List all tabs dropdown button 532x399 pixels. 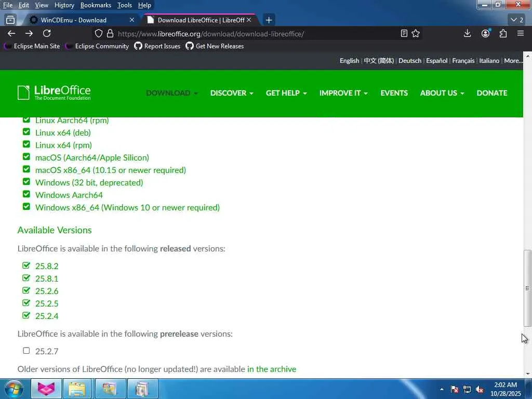[517, 20]
